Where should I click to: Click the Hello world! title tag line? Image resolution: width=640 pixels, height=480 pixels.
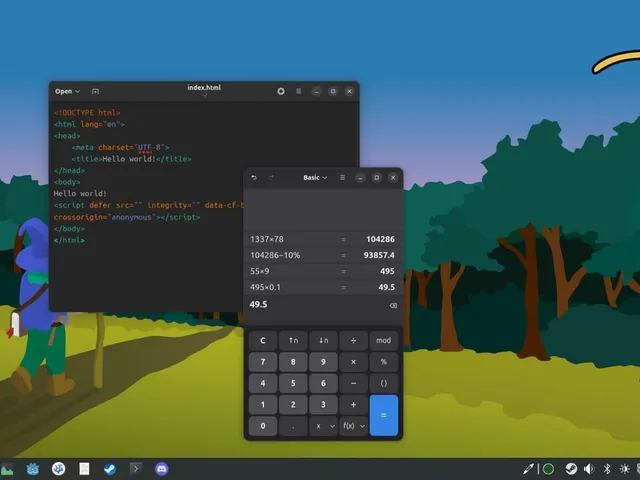coord(131,159)
